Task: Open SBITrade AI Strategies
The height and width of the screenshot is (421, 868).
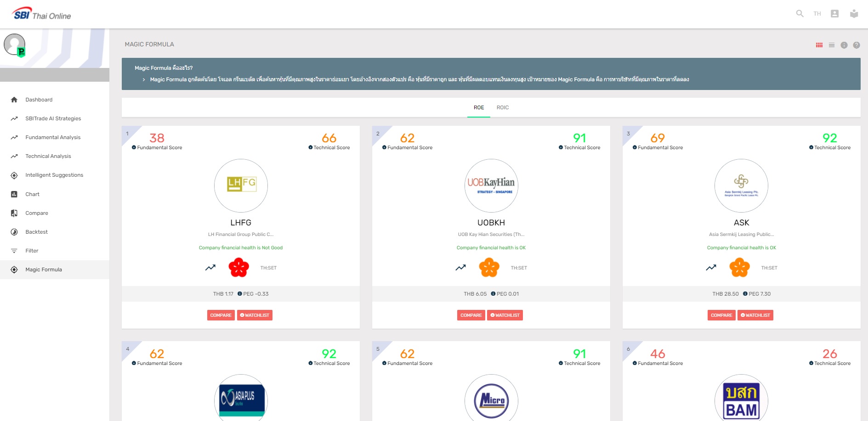Action: click(54, 118)
